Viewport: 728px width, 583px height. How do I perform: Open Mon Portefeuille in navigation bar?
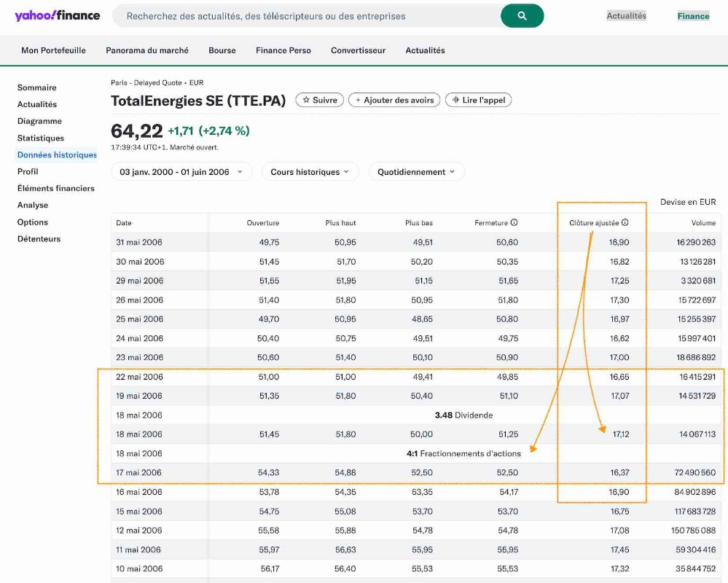(53, 50)
